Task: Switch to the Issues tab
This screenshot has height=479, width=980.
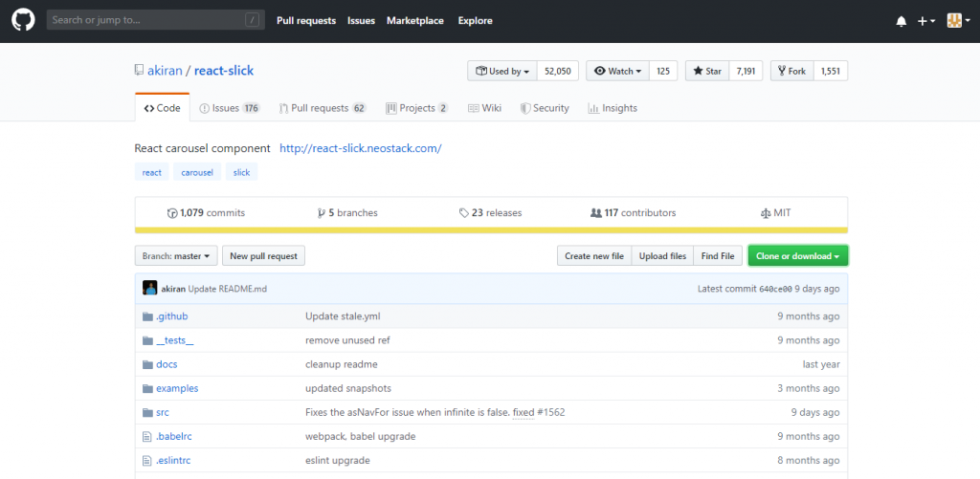Action: (x=230, y=108)
